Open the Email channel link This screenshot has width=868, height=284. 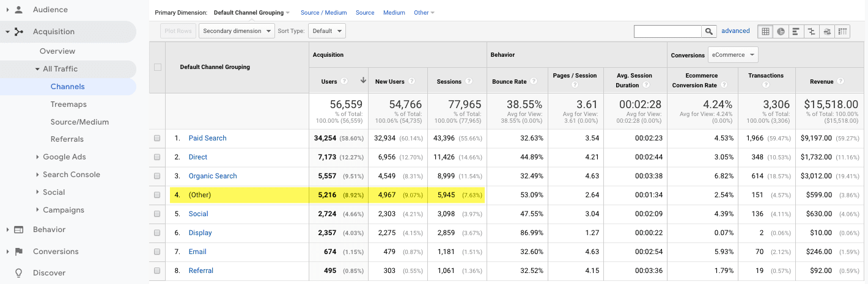click(197, 252)
